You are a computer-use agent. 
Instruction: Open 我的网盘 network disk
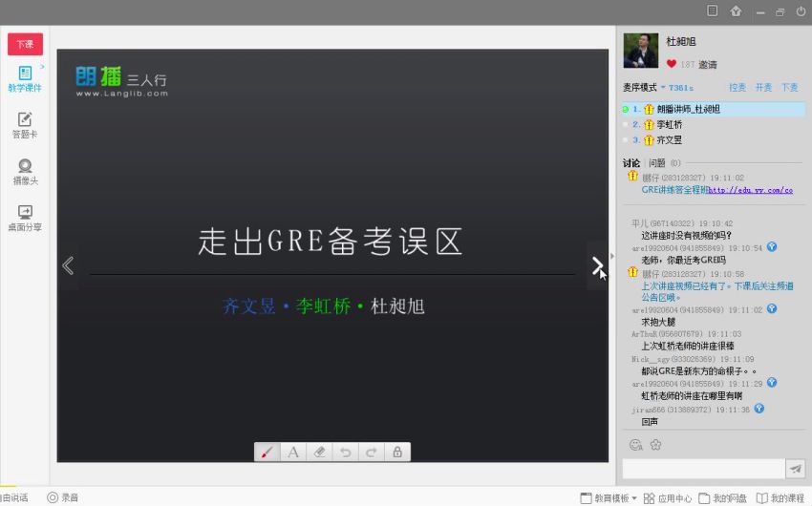[723, 498]
